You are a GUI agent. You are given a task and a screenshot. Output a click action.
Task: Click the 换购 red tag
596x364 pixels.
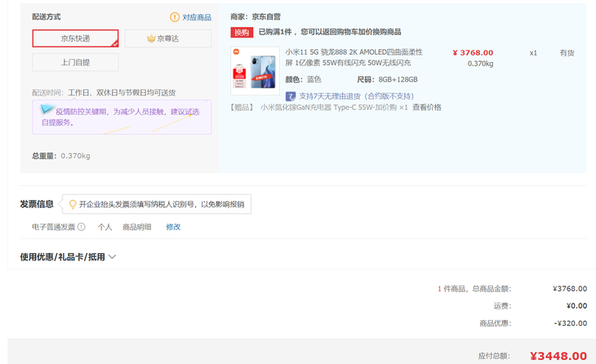point(241,33)
